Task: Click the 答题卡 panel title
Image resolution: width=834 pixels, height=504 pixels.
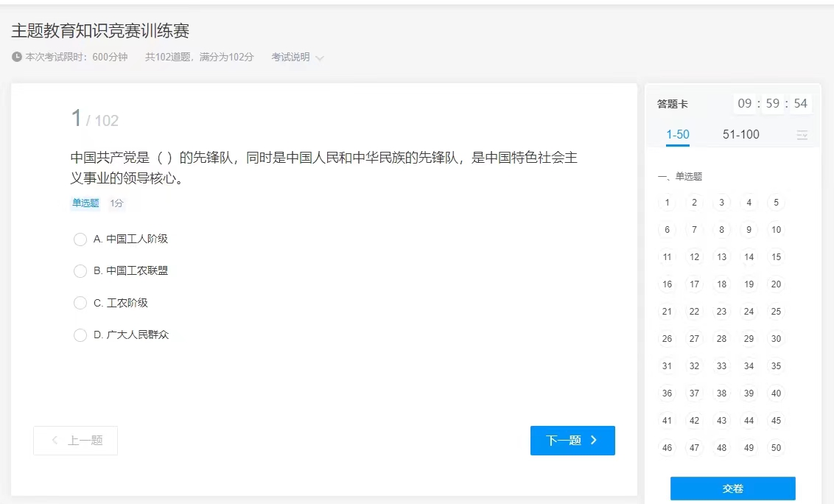Action: pyautogui.click(x=673, y=104)
